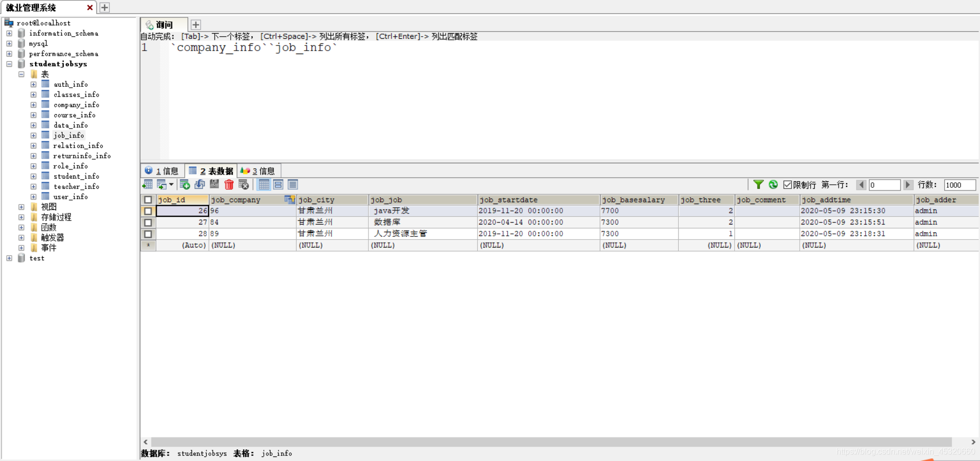980x461 pixels.
Task: Click the new row (Auto) job_id cell
Action: [182, 245]
